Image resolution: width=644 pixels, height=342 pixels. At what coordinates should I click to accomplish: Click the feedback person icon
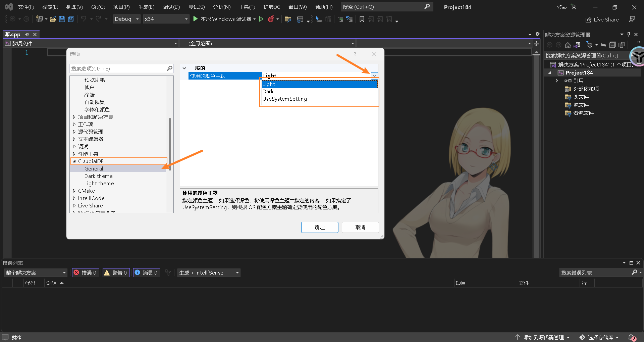[x=632, y=19]
